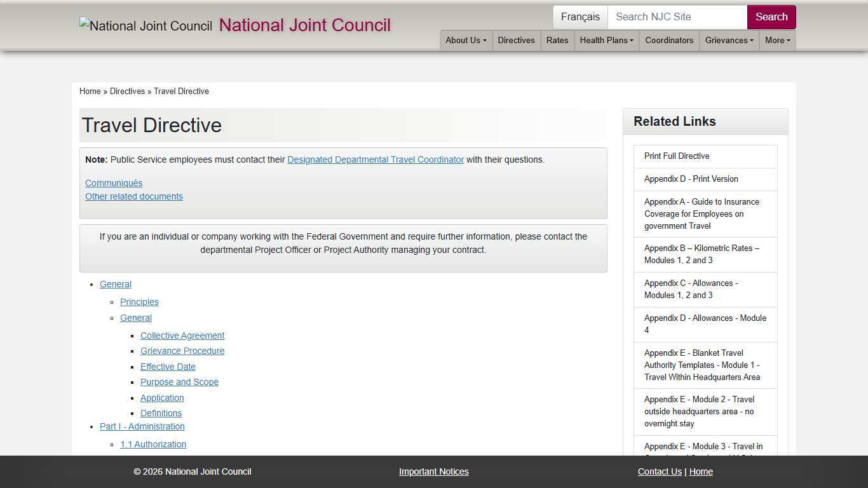Follow the Other related documents link
The width and height of the screenshot is (868, 488).
point(134,196)
